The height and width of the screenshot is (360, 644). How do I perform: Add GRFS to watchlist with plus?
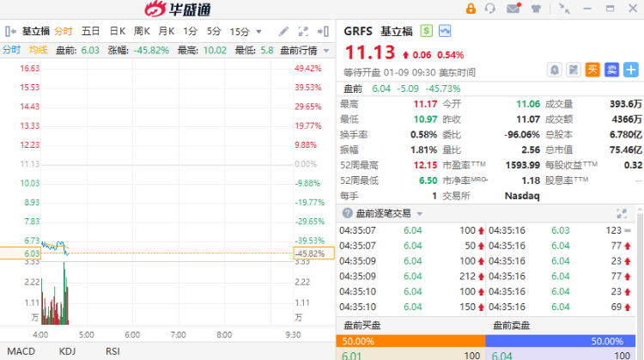tap(631, 70)
